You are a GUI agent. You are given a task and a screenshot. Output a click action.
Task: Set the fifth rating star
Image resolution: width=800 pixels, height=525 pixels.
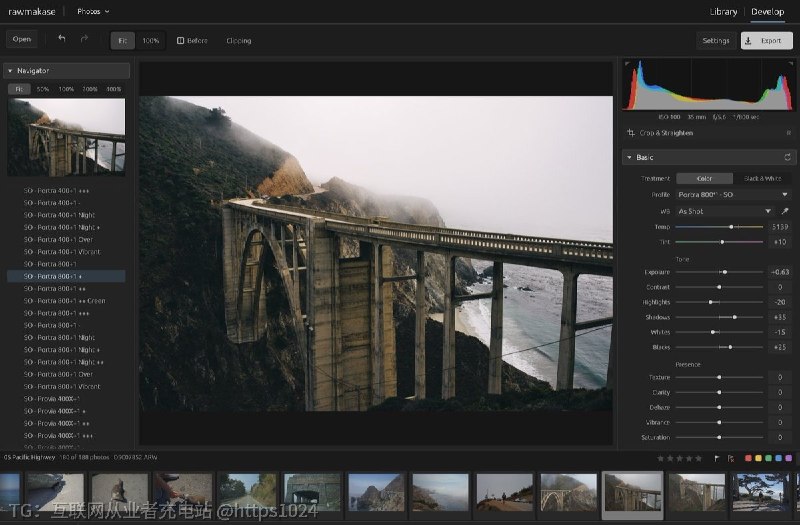[698, 458]
